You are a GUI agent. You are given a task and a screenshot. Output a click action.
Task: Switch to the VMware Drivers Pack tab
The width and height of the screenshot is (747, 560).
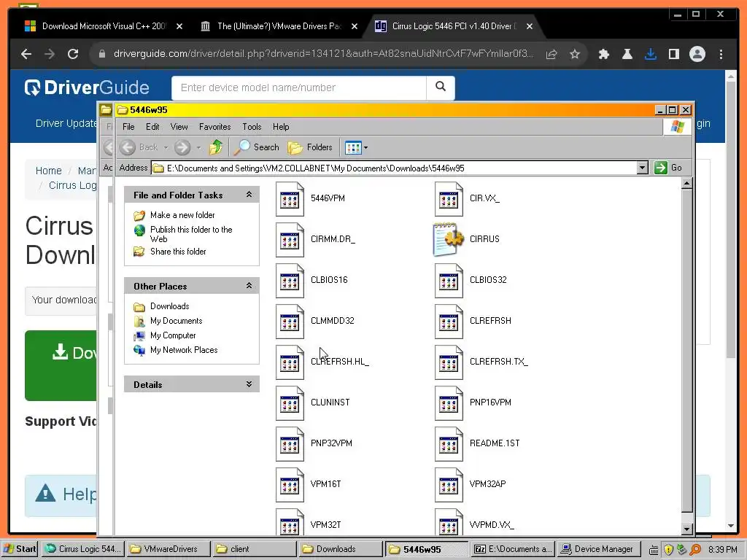point(279,26)
